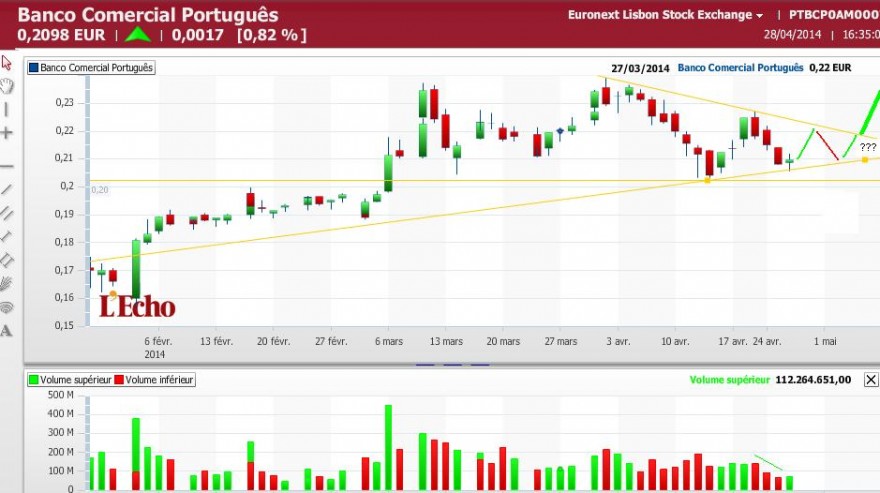
Task: Click the blue diamond marker at 27 mars
Action: [x=560, y=131]
